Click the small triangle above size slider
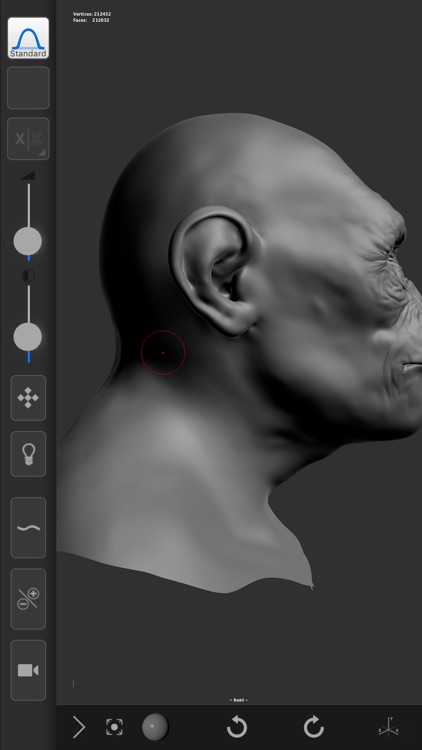Screen dimensions: 422x750 coord(28,176)
